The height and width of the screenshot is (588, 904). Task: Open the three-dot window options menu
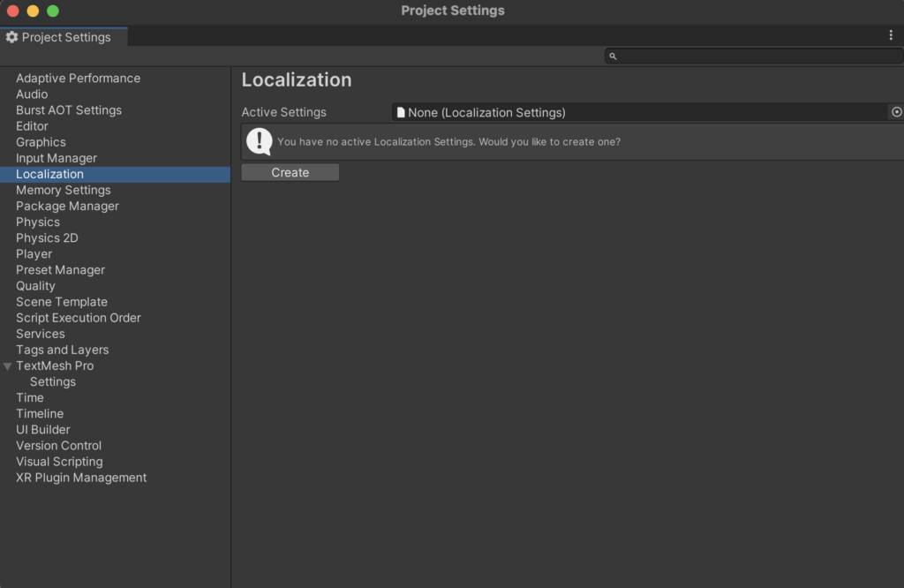(891, 35)
